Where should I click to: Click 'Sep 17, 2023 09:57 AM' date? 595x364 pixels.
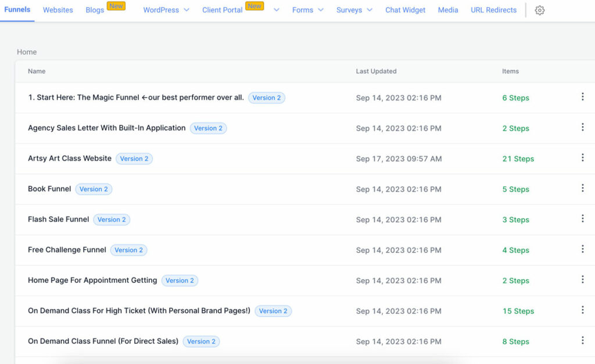point(399,159)
